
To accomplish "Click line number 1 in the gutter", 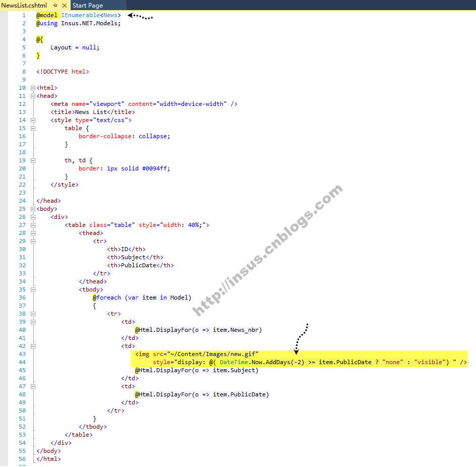I will click(24, 15).
